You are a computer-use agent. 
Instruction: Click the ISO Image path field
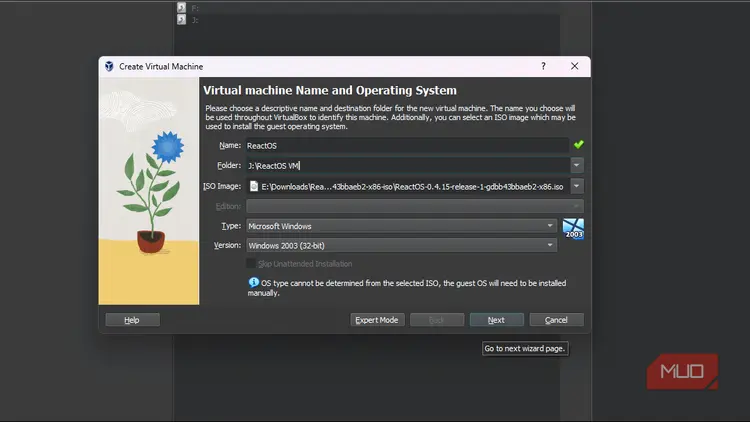point(408,186)
